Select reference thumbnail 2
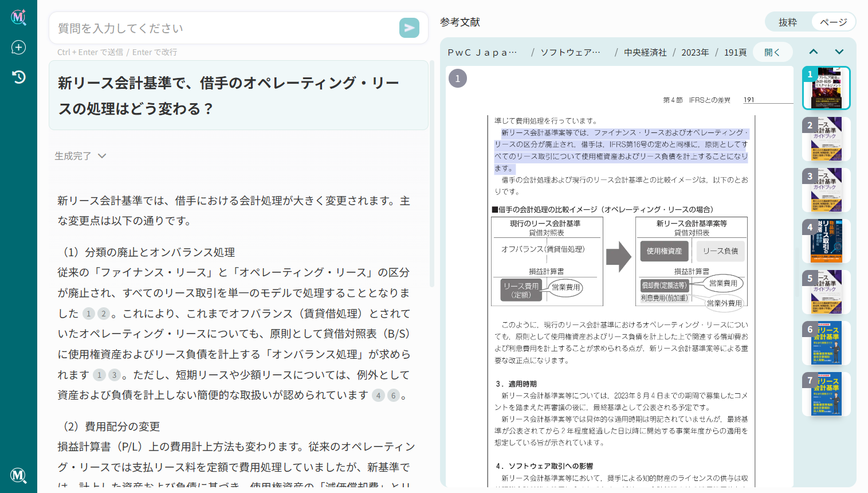 coord(826,139)
